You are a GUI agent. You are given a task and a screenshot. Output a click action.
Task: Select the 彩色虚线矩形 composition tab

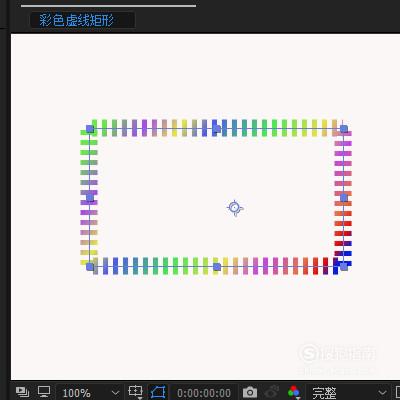82,20
